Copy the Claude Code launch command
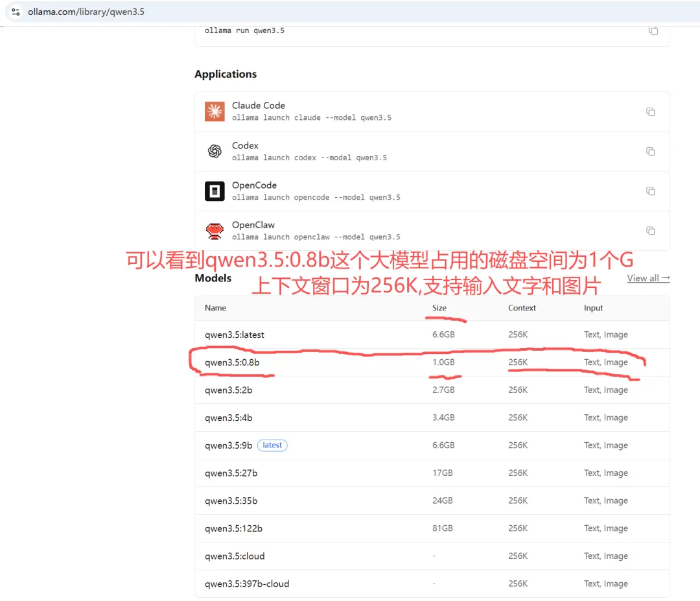Viewport: 700px width, 601px height. [x=651, y=112]
